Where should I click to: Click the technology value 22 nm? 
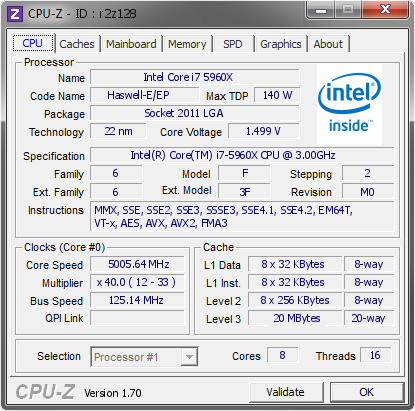pos(118,131)
